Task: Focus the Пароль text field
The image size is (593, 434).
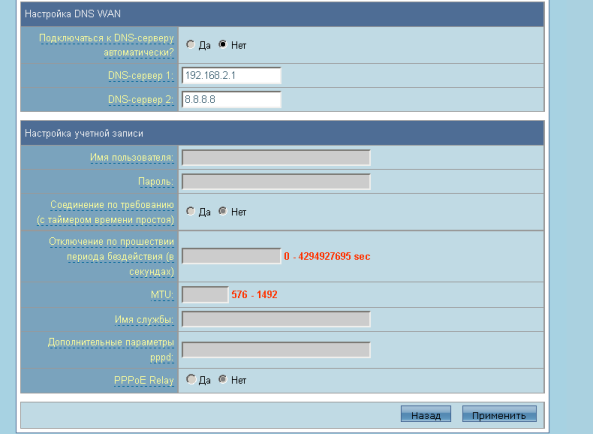Action: click(x=276, y=182)
